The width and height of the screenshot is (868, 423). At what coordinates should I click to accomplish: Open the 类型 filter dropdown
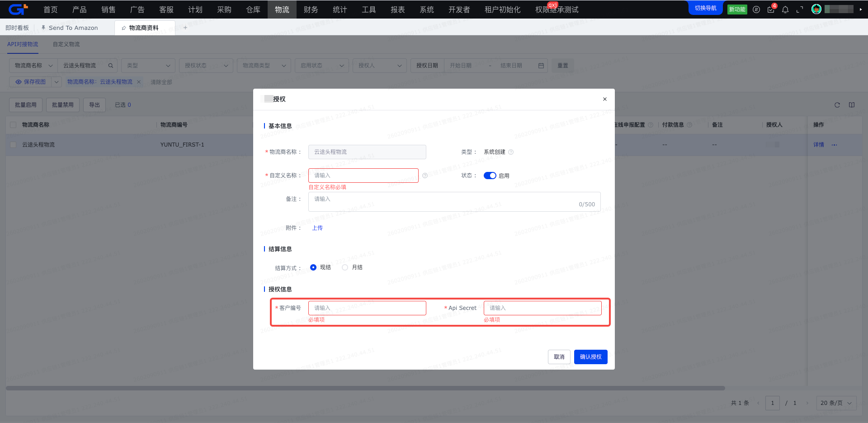148,66
